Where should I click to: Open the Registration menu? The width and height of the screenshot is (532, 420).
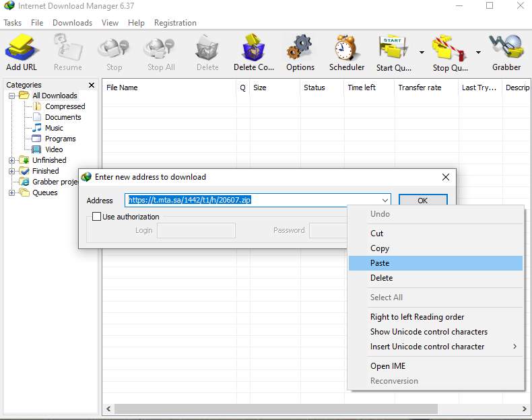click(175, 23)
